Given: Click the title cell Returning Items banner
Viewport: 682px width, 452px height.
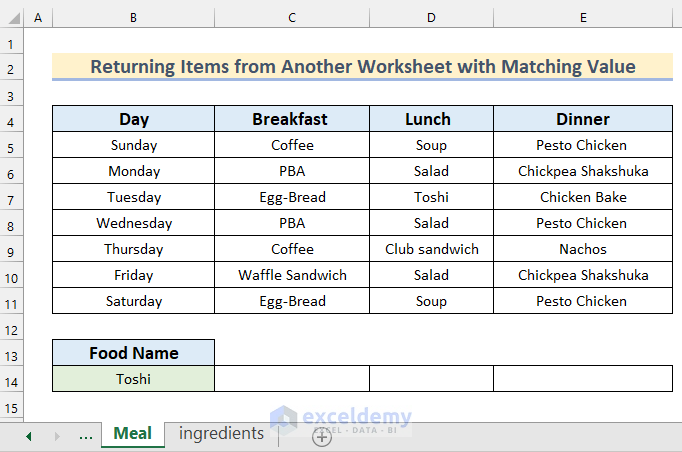Looking at the screenshot, I should (x=362, y=67).
